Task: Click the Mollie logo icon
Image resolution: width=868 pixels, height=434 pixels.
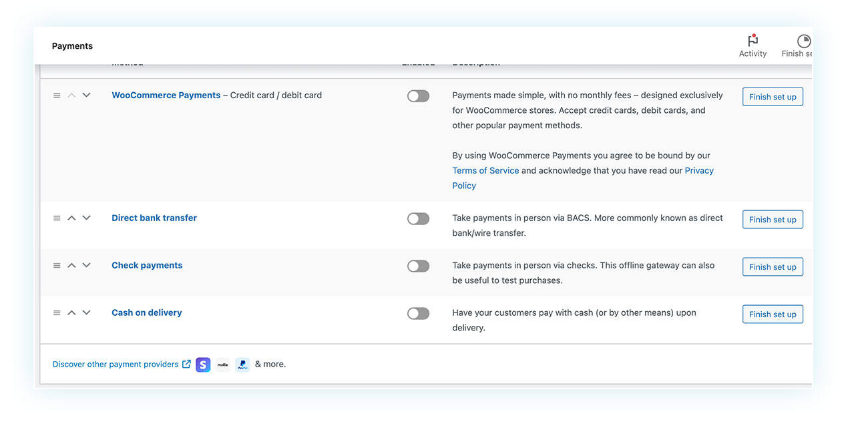Action: click(222, 365)
